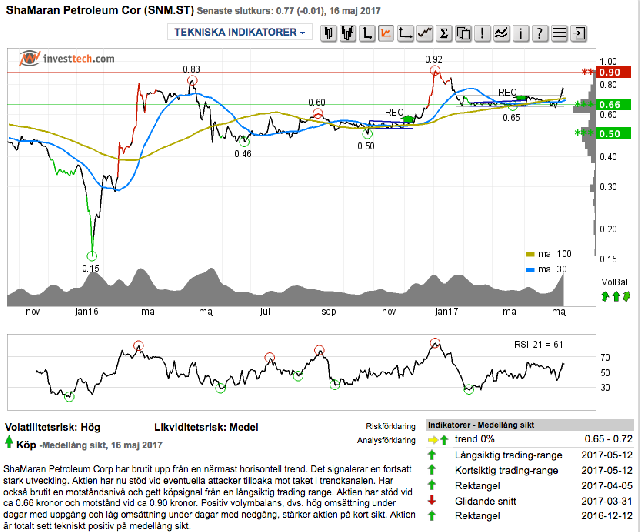640x532 pixels.
Task: Click the ma 100 legend entry
Action: [x=549, y=254]
